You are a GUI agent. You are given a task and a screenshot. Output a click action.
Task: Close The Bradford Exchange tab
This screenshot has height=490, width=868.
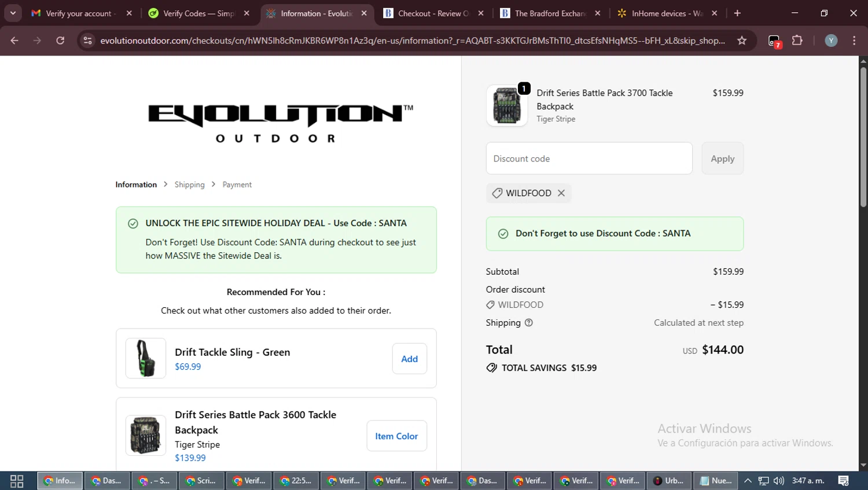click(598, 13)
